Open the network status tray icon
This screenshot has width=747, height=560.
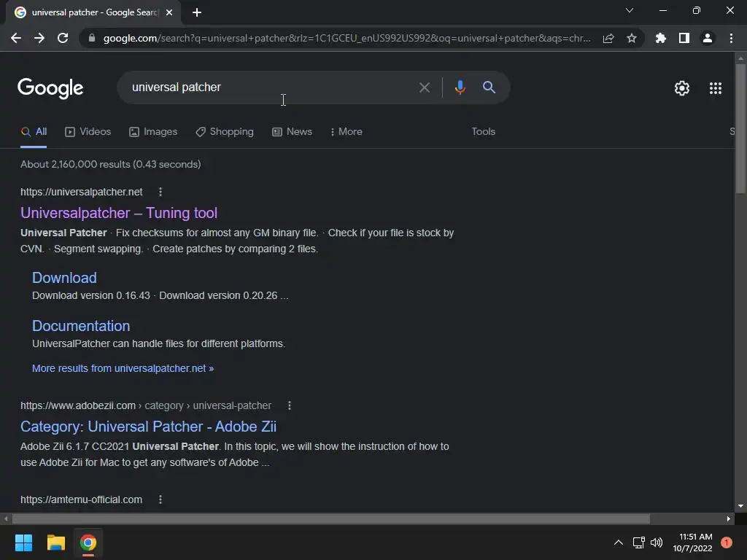638,542
